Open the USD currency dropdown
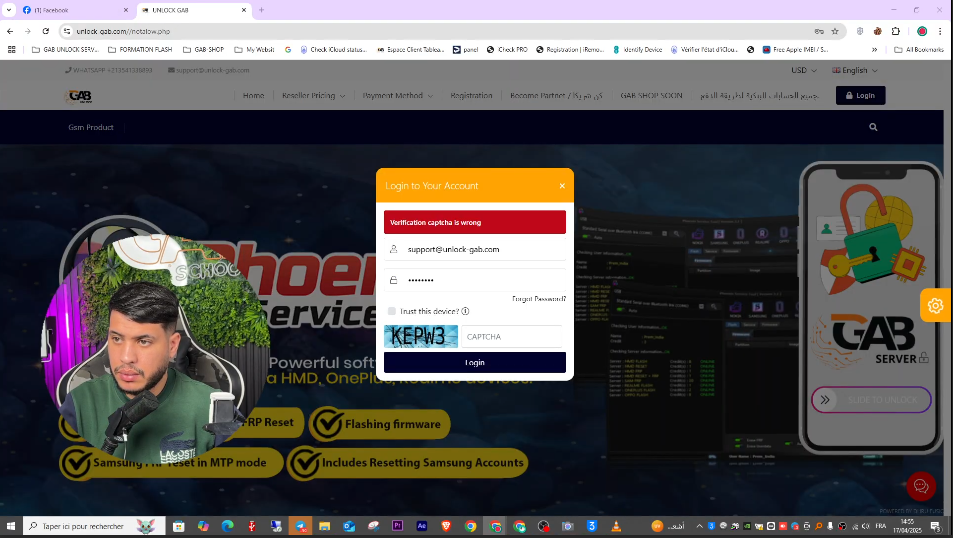Viewport: 953px width, 538px height. tap(803, 71)
